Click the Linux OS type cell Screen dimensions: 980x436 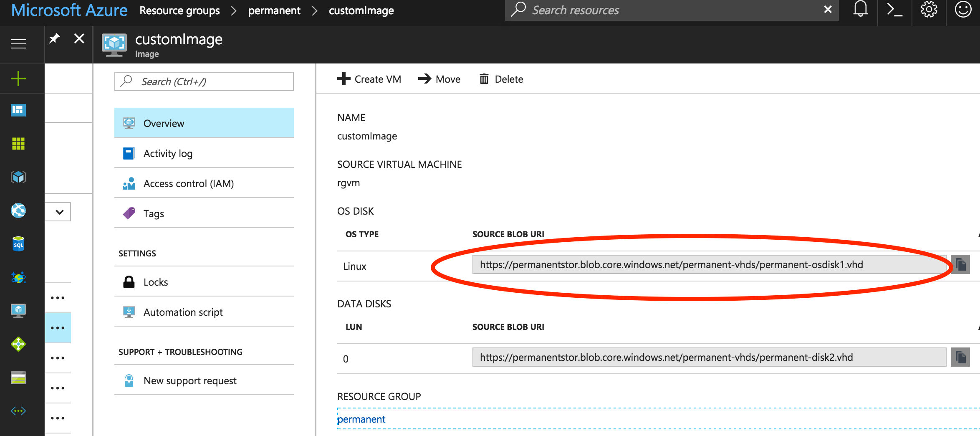tap(355, 266)
